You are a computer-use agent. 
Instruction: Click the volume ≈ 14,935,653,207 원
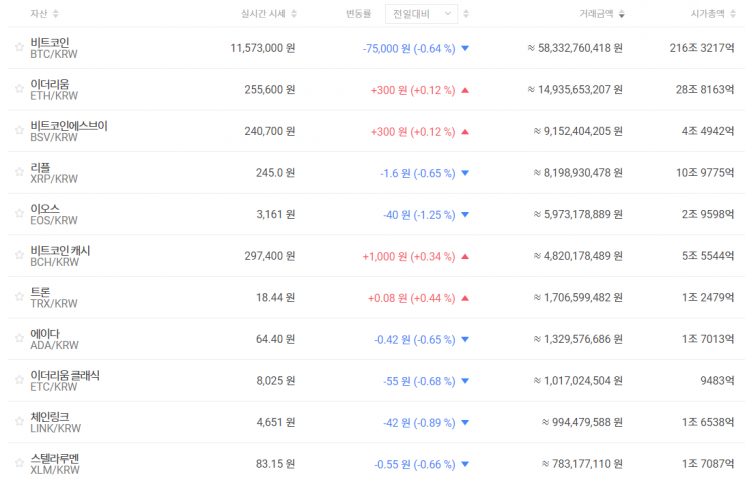575,89
